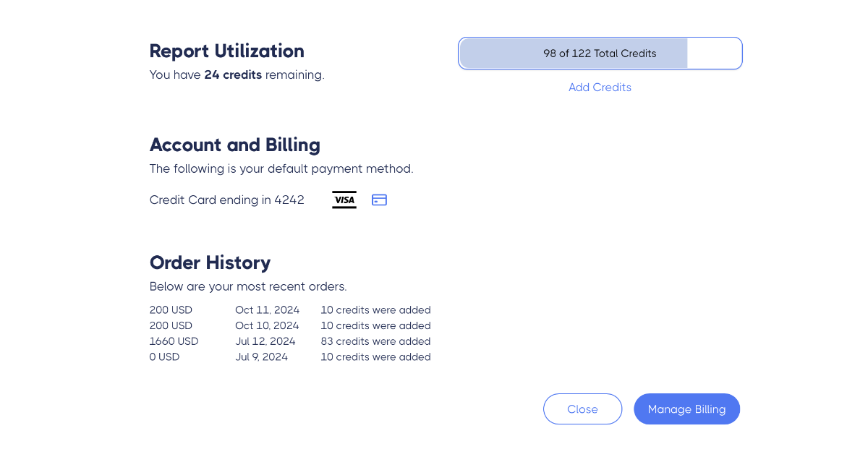Click the most recent orders description text
Screen dimensions: 868x470
coord(247,287)
